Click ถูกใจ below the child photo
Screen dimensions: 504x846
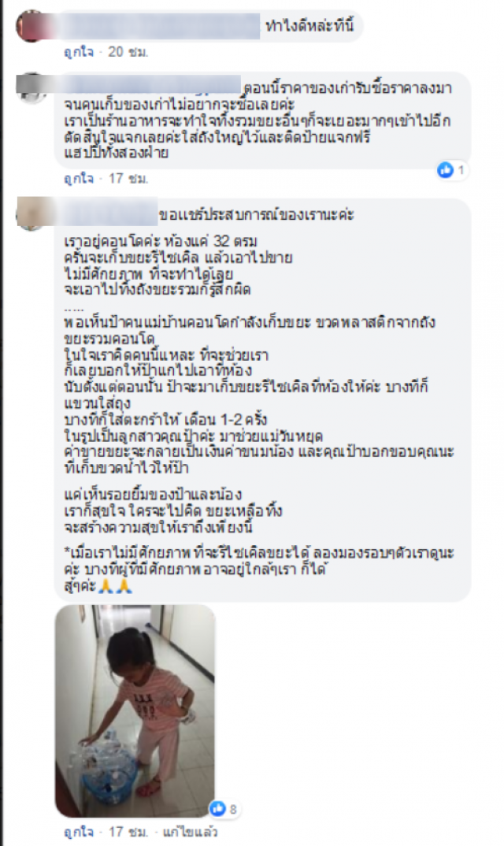click(78, 832)
